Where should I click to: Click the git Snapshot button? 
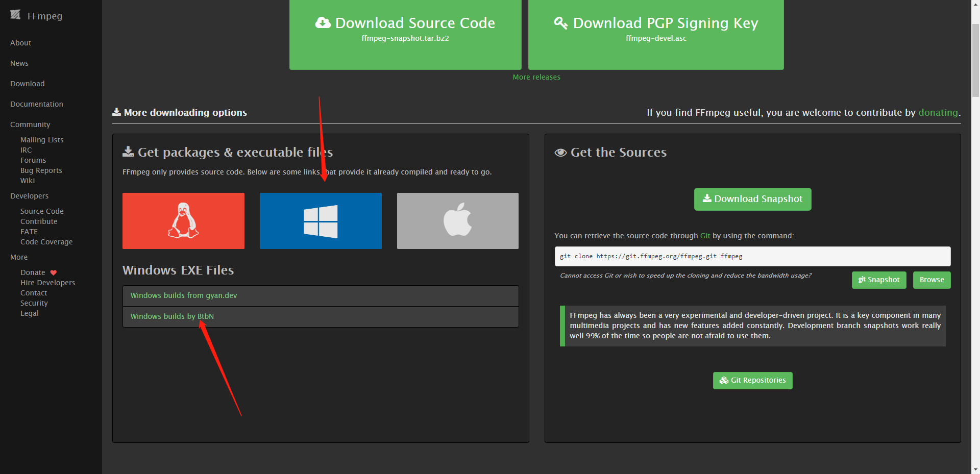879,280
